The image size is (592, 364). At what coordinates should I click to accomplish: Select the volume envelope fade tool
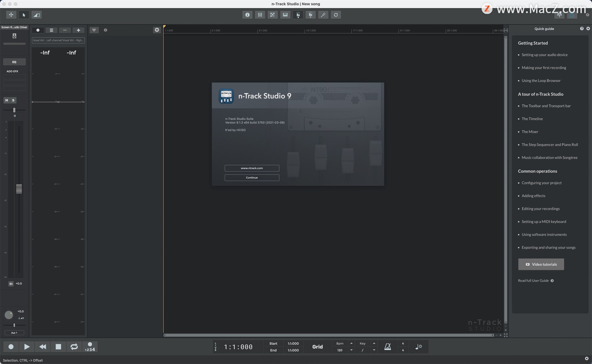pos(36,15)
